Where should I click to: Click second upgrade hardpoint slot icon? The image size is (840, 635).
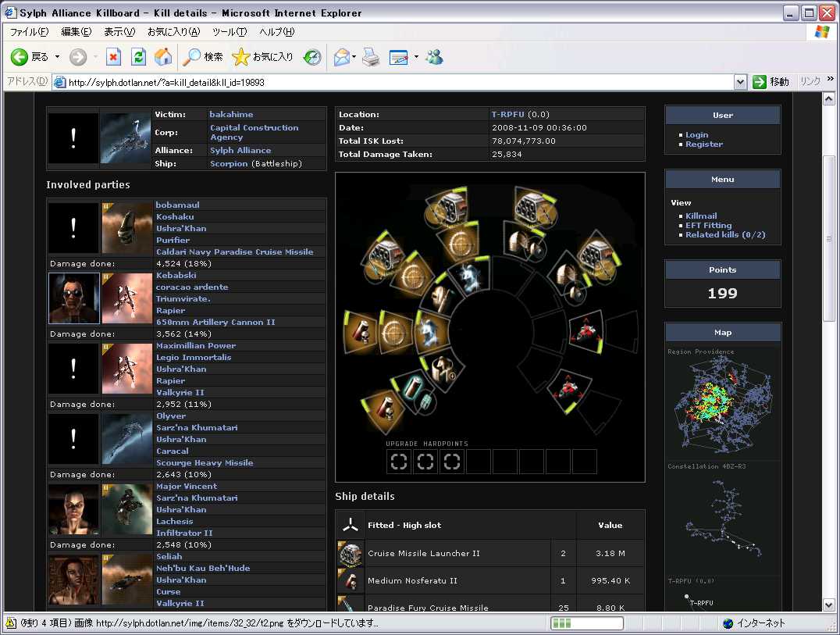(425, 462)
